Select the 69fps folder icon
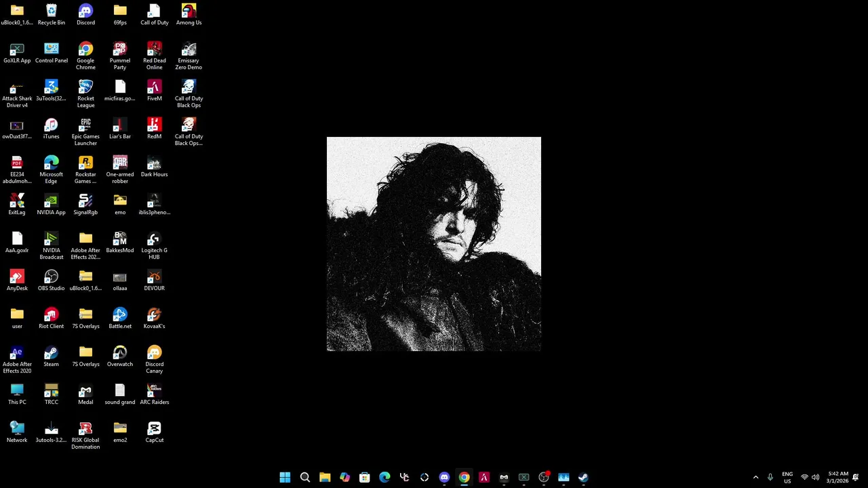The width and height of the screenshot is (868, 488). coord(120,15)
